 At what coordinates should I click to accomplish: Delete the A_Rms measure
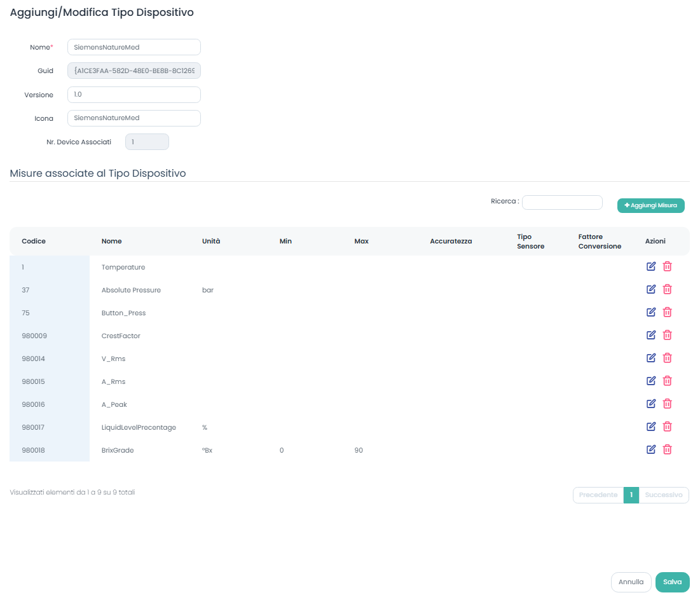[x=667, y=381]
